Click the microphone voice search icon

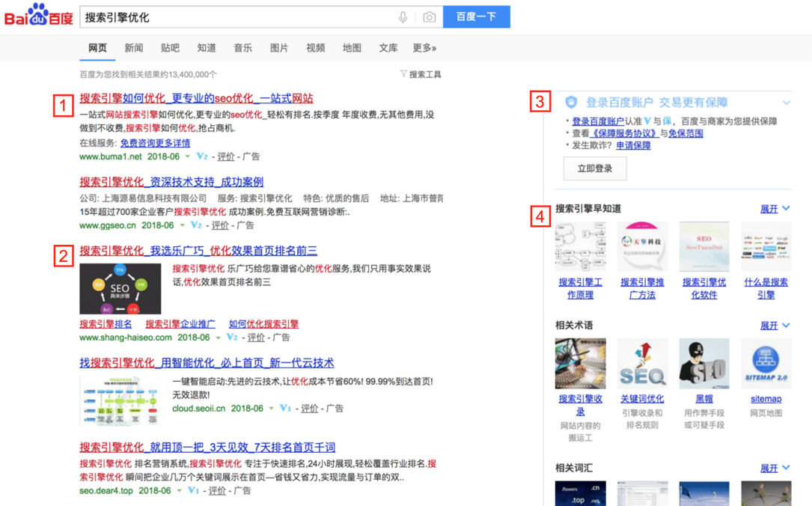tap(403, 17)
